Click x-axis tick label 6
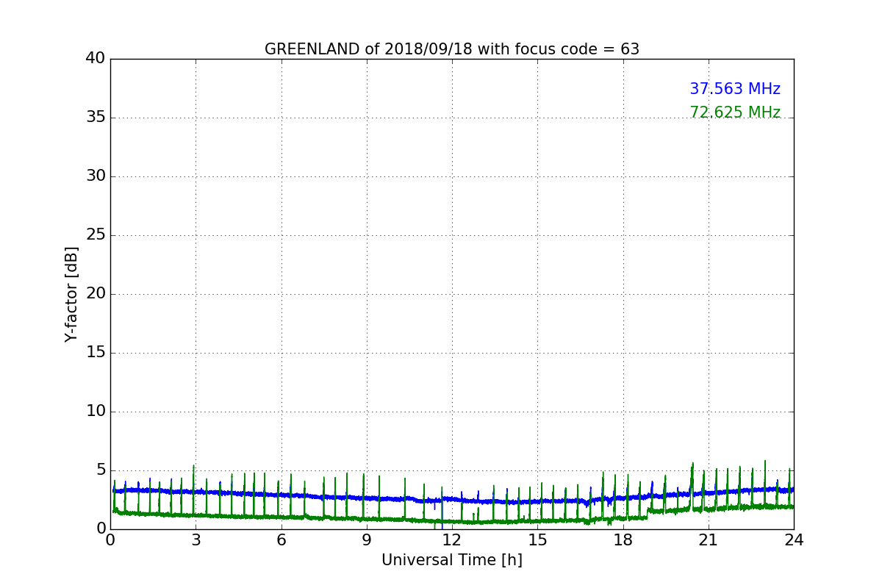The image size is (882, 588). tap(281, 540)
